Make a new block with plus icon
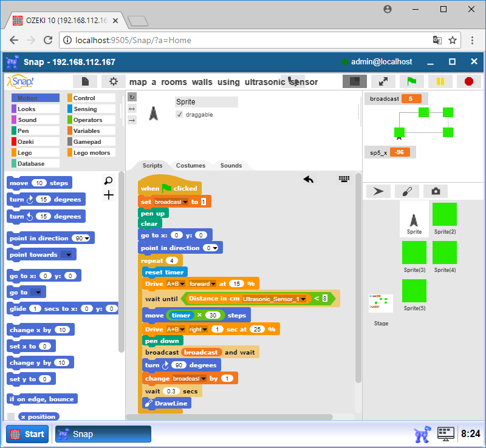This screenshot has width=486, height=448. (x=109, y=195)
